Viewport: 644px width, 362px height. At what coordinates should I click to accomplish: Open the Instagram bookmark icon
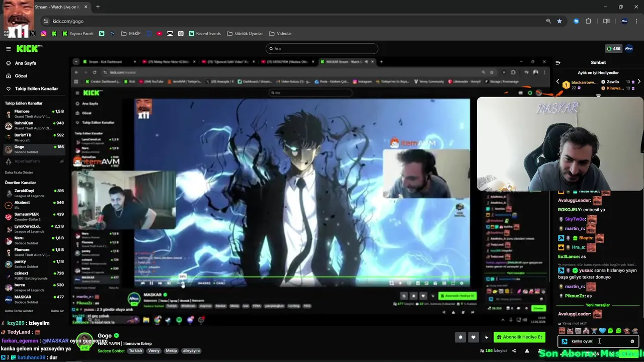[x=44, y=34]
